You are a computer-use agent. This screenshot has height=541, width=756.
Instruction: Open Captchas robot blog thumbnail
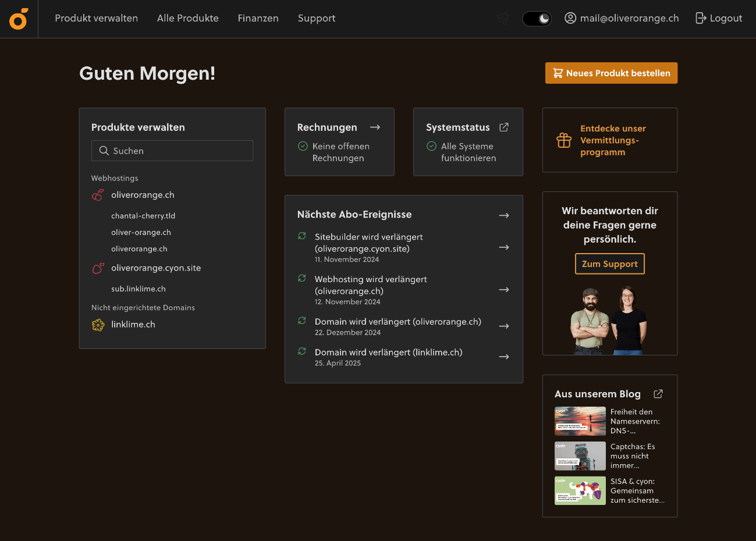coord(580,456)
